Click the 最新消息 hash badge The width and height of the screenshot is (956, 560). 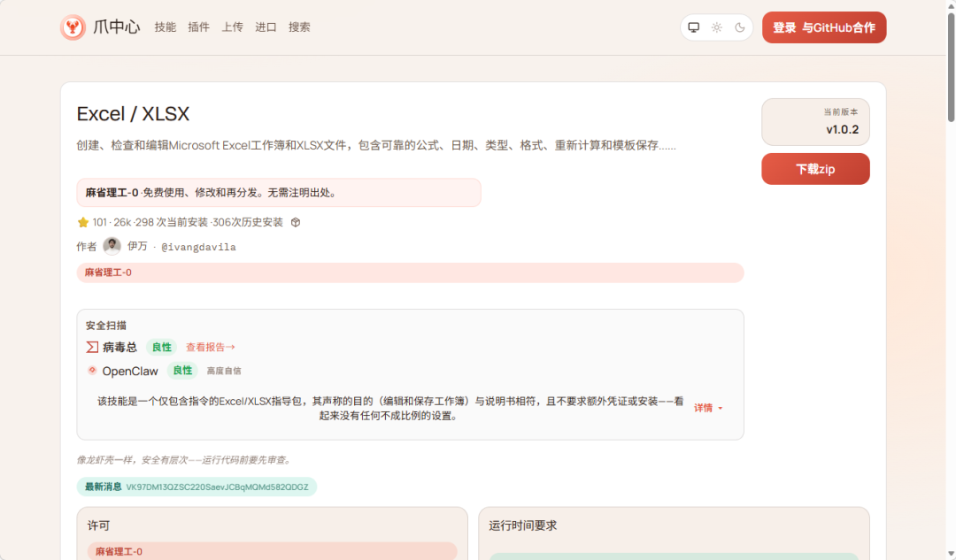pyautogui.click(x=197, y=487)
